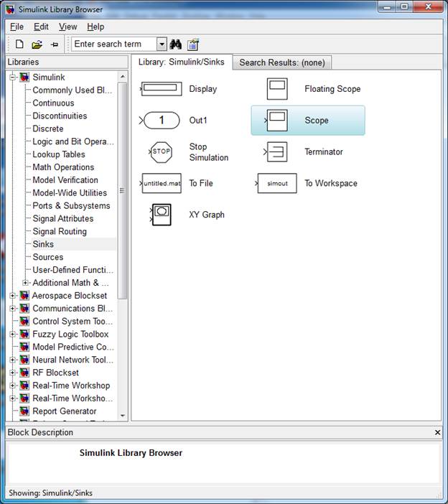Click the Floating Scope block label
The height and width of the screenshot is (504, 448).
tap(332, 89)
